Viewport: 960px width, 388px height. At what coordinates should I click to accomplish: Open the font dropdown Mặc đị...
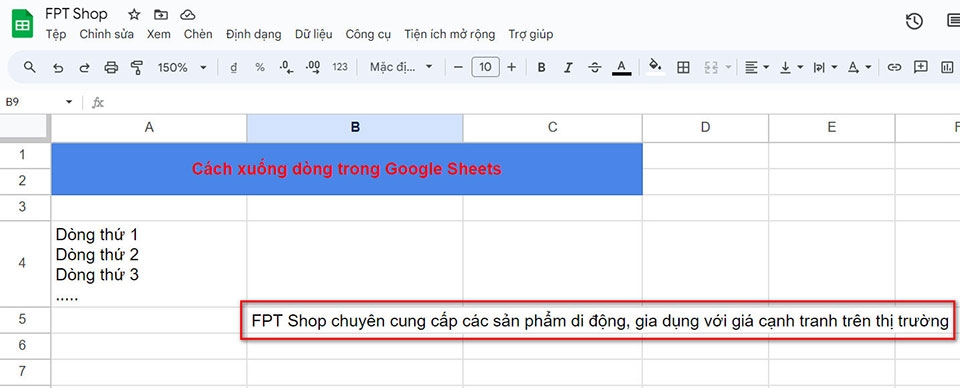coord(401,67)
